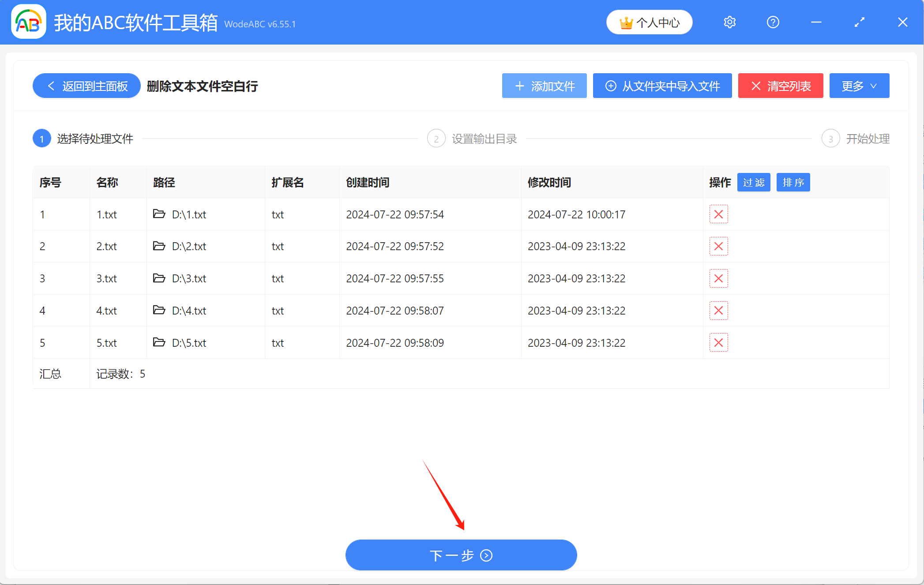Delete 1.txt using its red X icon
The image size is (924, 585).
(718, 214)
